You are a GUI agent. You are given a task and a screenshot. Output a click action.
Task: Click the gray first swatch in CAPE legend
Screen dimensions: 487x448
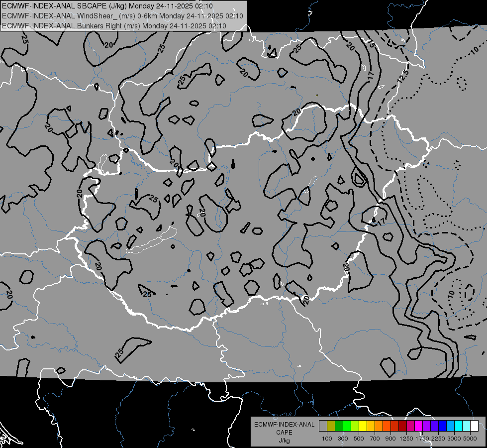click(x=323, y=426)
